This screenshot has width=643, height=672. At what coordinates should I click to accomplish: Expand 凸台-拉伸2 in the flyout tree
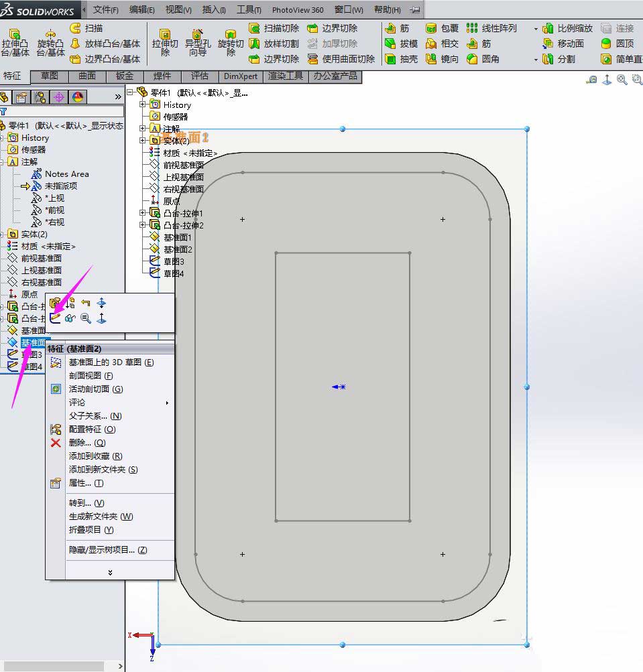pyautogui.click(x=142, y=224)
